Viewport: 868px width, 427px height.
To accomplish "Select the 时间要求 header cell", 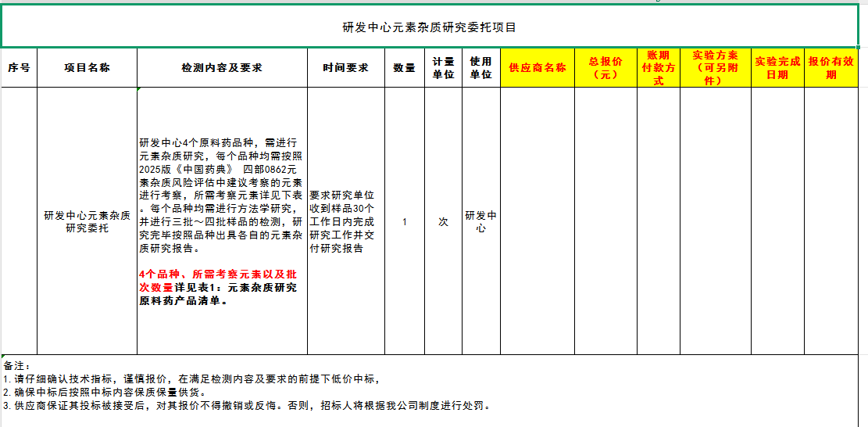I will [345, 68].
